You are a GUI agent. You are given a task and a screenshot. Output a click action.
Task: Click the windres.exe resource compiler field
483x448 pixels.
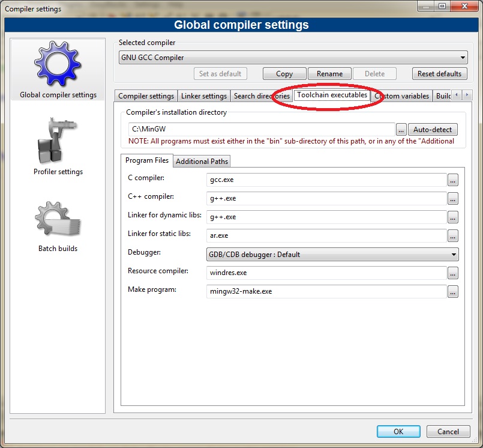pyautogui.click(x=326, y=273)
